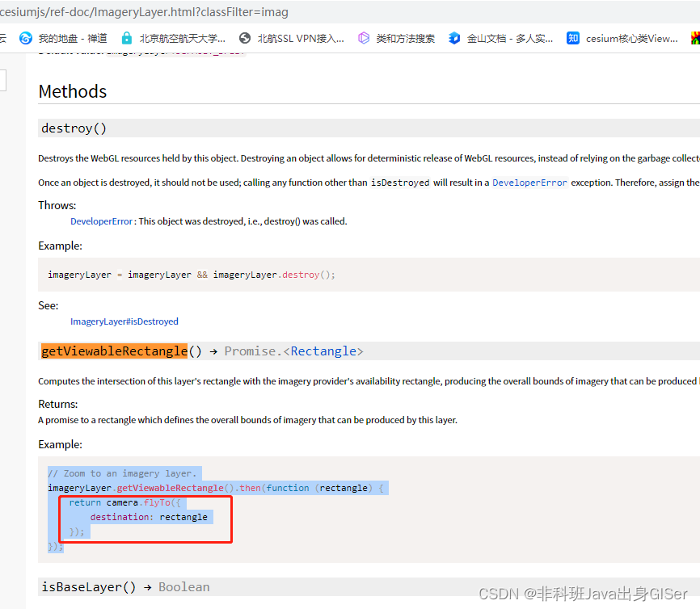The width and height of the screenshot is (700, 609).
Task: Click the blue icon on 金山文档 bookmark
Action: tap(454, 37)
